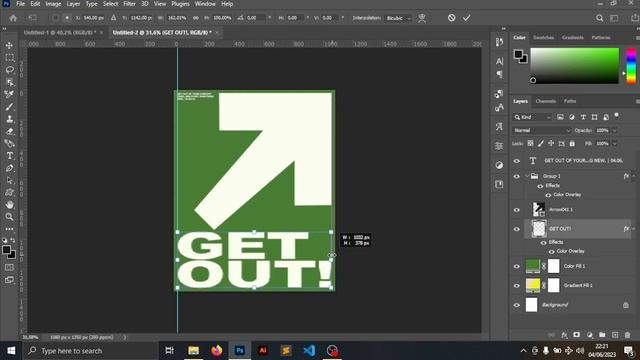Select the Color Fill 1 layer name
Viewport: 640px width, 360px height.
574,266
